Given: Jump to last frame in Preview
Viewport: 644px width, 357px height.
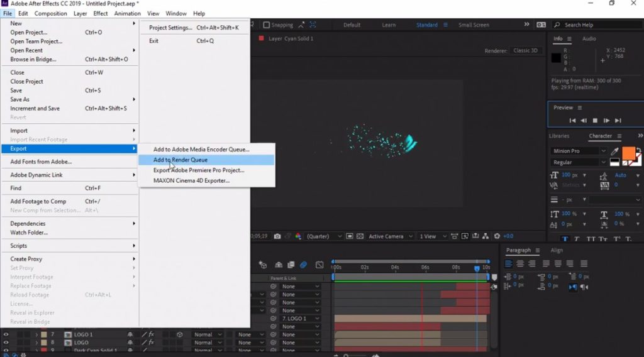Looking at the screenshot, I should (x=618, y=121).
